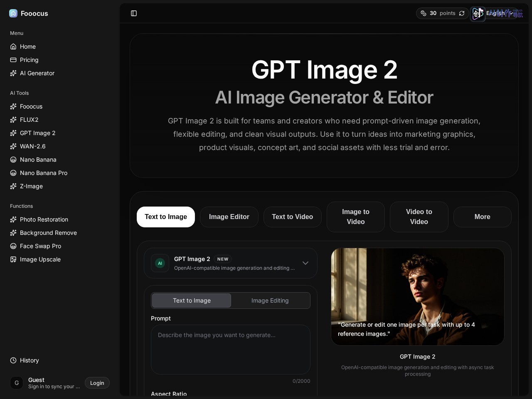Viewport: 532px width, 399px height.
Task: Click the AI Generator sparkle icon
Action: point(13,73)
